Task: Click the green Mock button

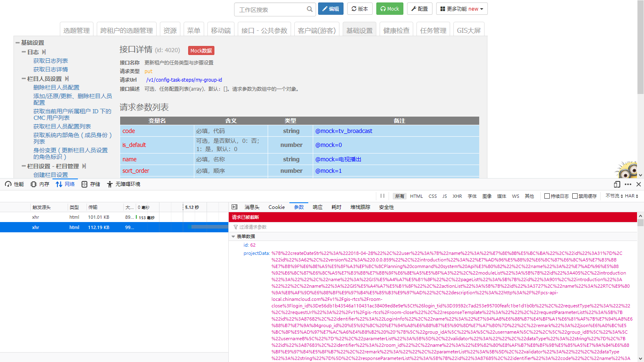Action: point(390,9)
